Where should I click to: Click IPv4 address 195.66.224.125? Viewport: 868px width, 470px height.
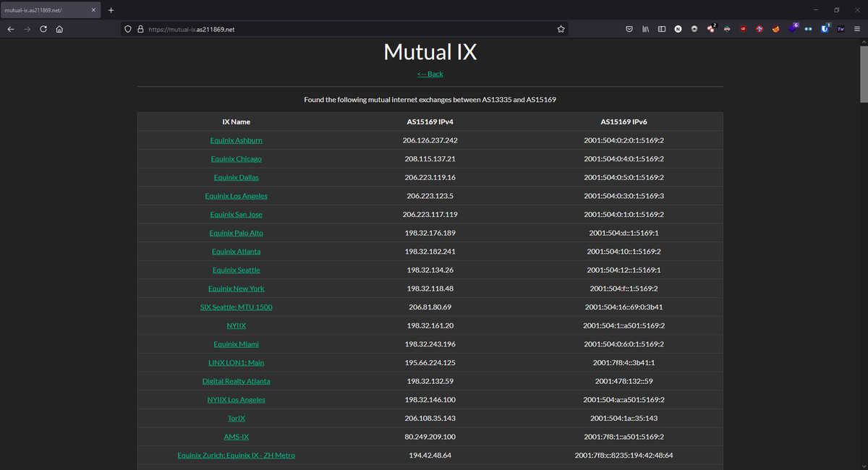click(430, 363)
